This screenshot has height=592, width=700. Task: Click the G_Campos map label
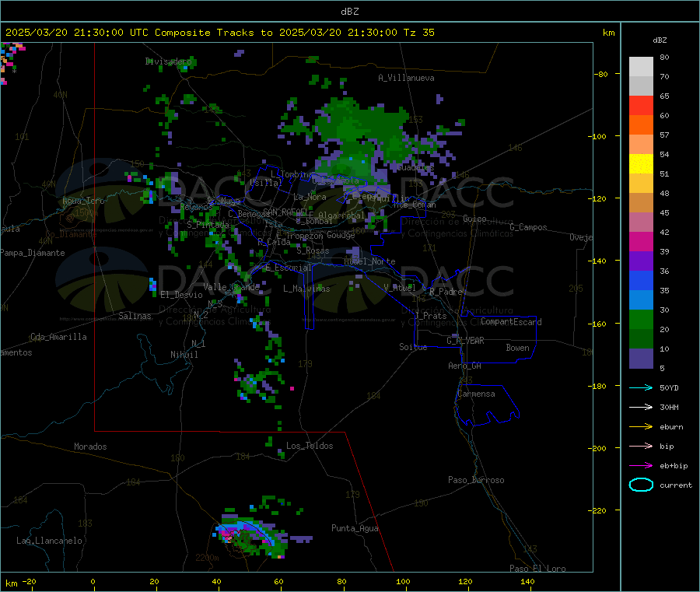(528, 227)
